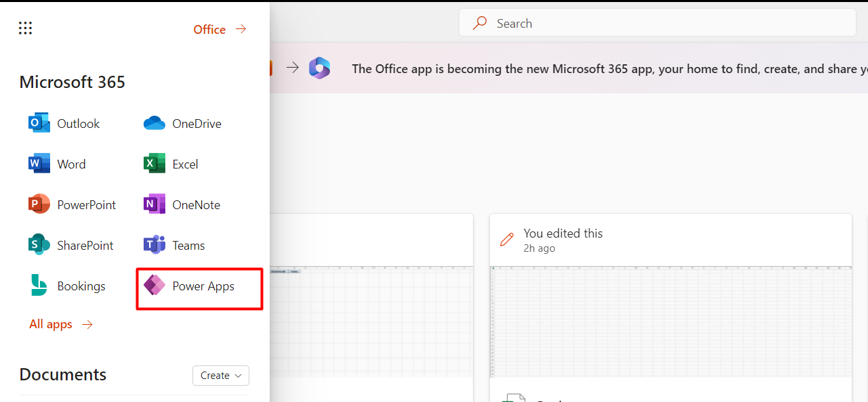Click the pencil icon on edited card
868x402 pixels.
coord(506,239)
